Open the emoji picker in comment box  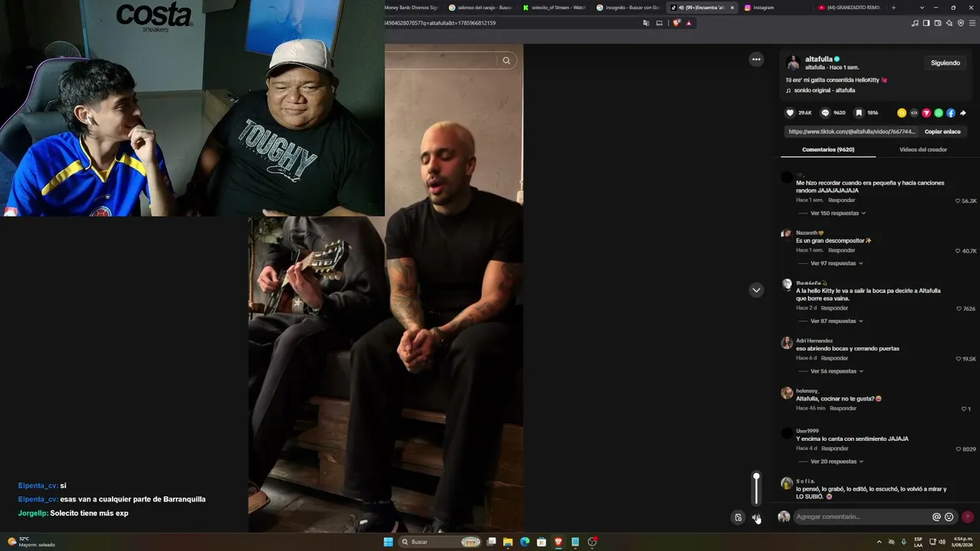pos(949,517)
